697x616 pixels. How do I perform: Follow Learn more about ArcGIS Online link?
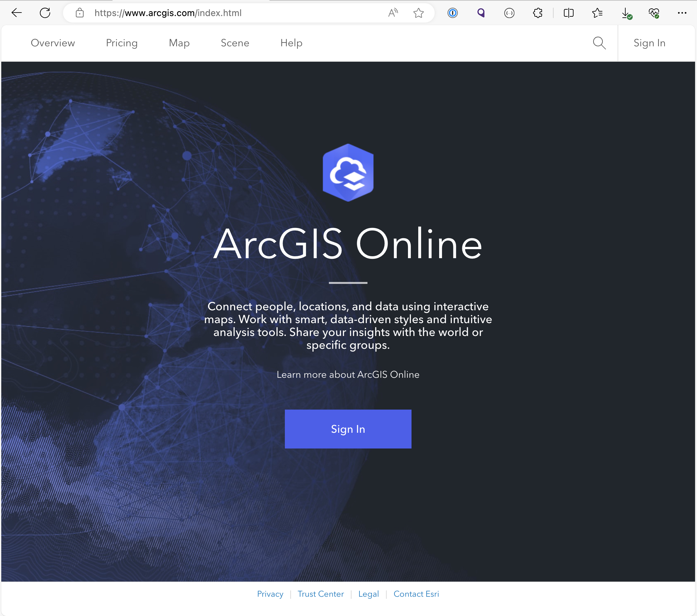348,375
